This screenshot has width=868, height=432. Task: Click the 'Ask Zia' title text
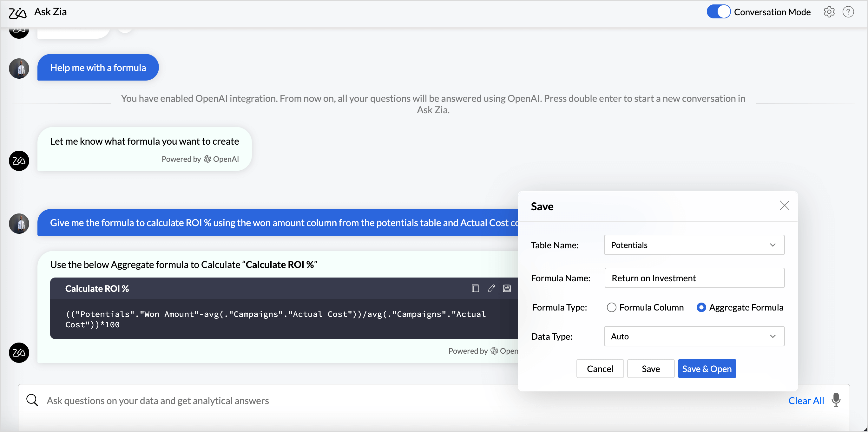click(50, 12)
